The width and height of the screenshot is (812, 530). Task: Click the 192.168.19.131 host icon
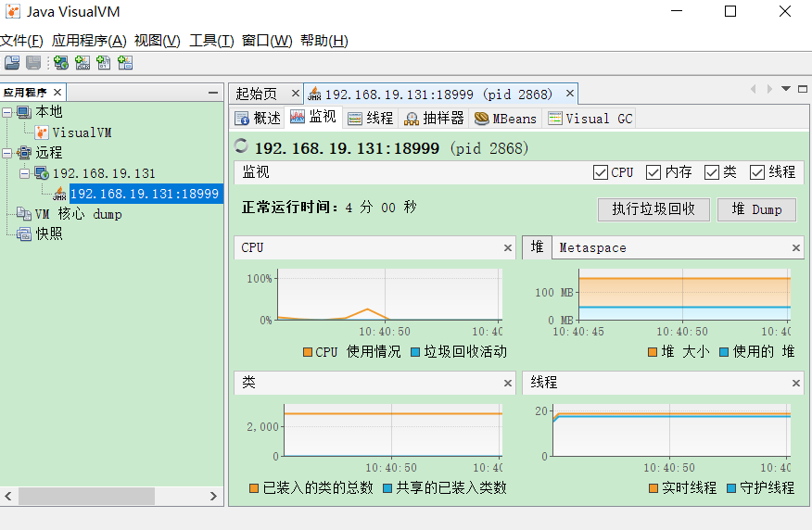[x=42, y=173]
